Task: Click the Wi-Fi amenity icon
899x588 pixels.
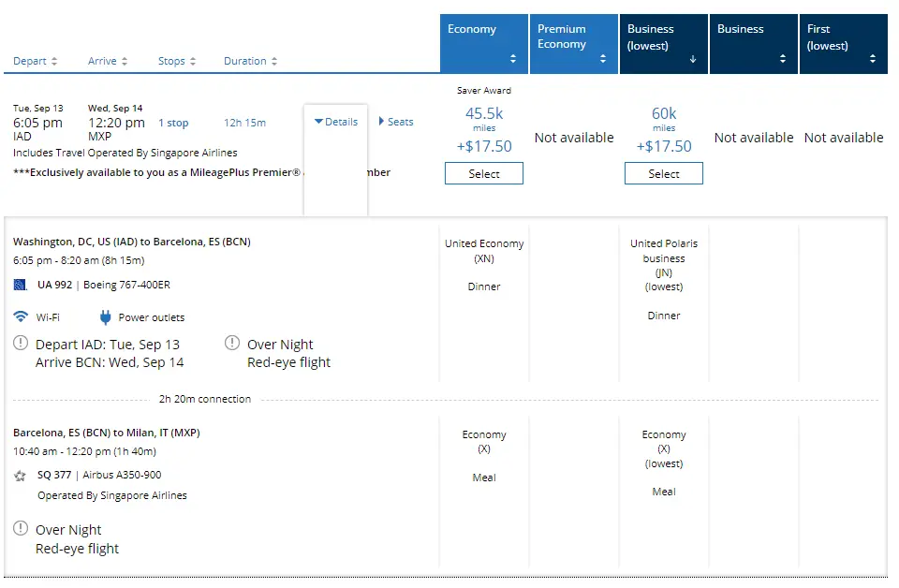Action: [21, 316]
